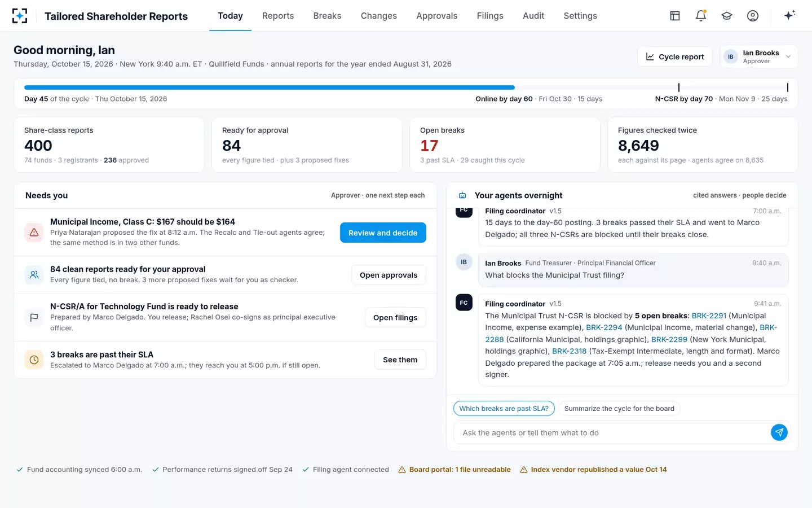
Task: Choose 'Which breaks are past SLA?' suggestion
Action: pos(504,408)
